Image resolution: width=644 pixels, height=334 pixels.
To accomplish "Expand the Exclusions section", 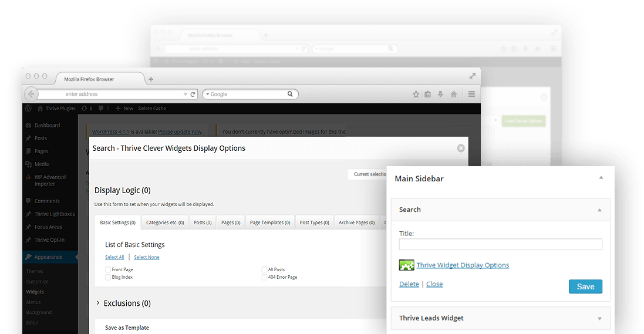I will (98, 303).
